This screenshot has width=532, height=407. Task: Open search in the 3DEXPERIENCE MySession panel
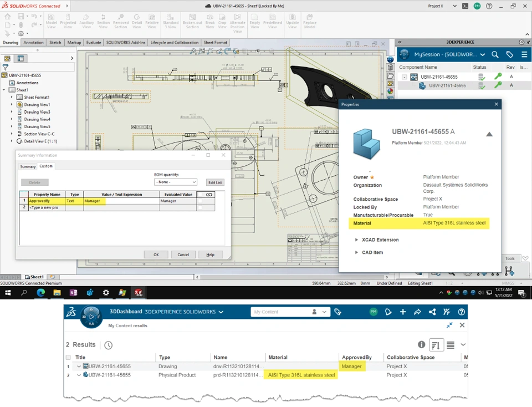point(495,54)
